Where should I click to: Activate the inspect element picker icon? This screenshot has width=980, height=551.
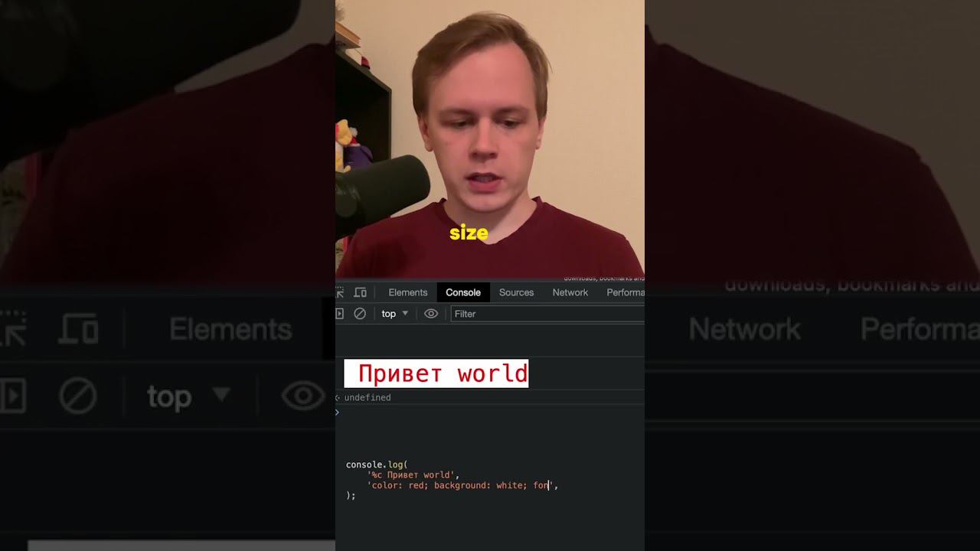tap(340, 292)
